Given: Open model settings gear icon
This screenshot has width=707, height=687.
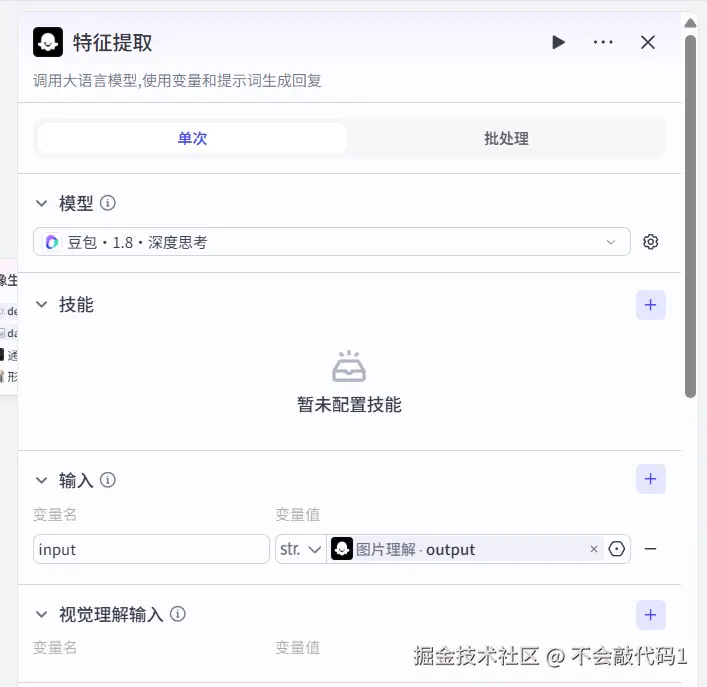Looking at the screenshot, I should pyautogui.click(x=650, y=242).
